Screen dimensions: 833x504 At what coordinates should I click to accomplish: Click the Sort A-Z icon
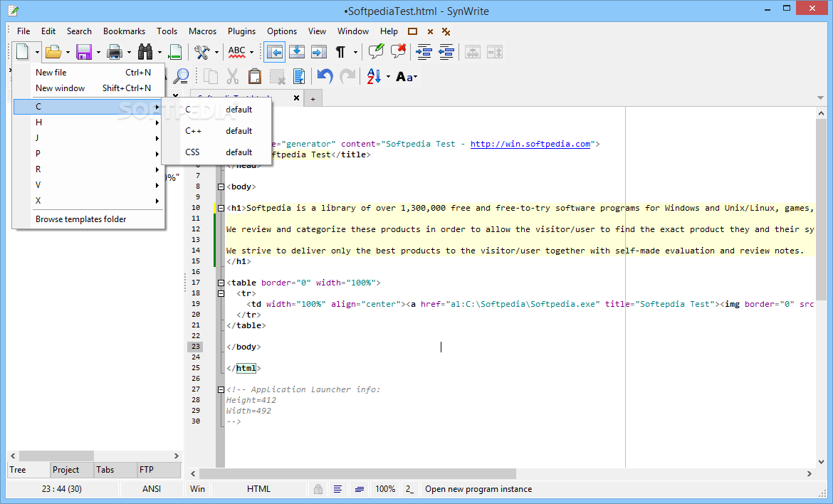tap(374, 76)
